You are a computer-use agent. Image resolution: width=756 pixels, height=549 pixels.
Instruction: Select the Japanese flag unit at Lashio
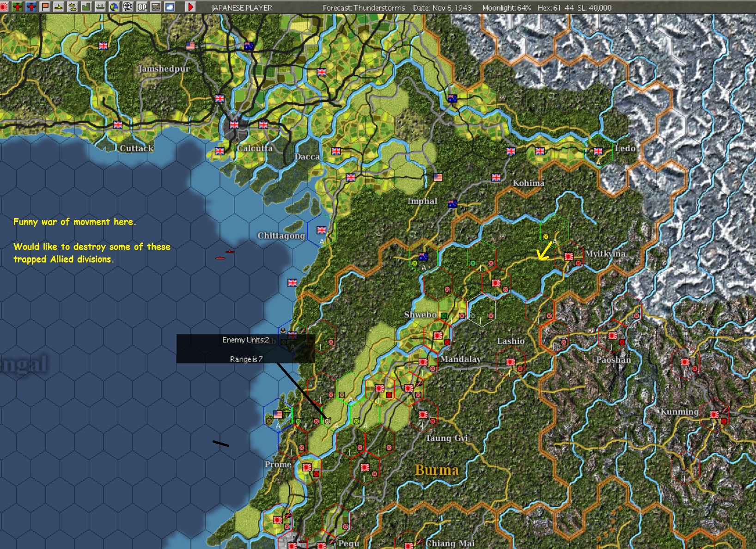point(511,362)
